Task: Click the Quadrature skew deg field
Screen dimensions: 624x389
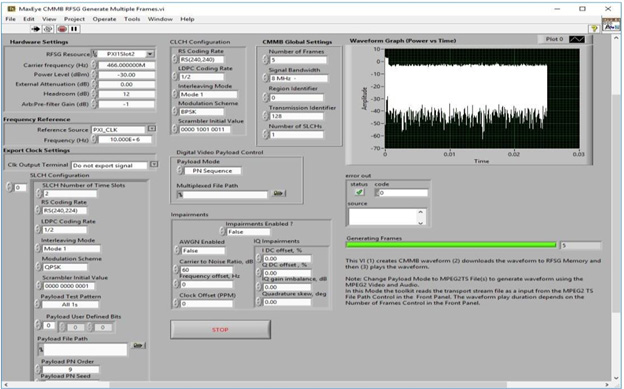Action: pyautogui.click(x=287, y=302)
